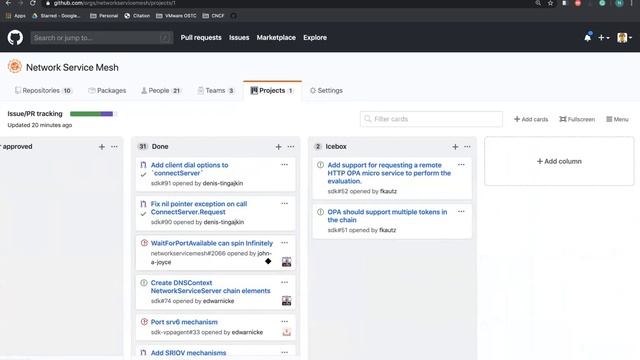Click the Issue/PR tracking progress bar
640x360 pixels.
pos(93,114)
